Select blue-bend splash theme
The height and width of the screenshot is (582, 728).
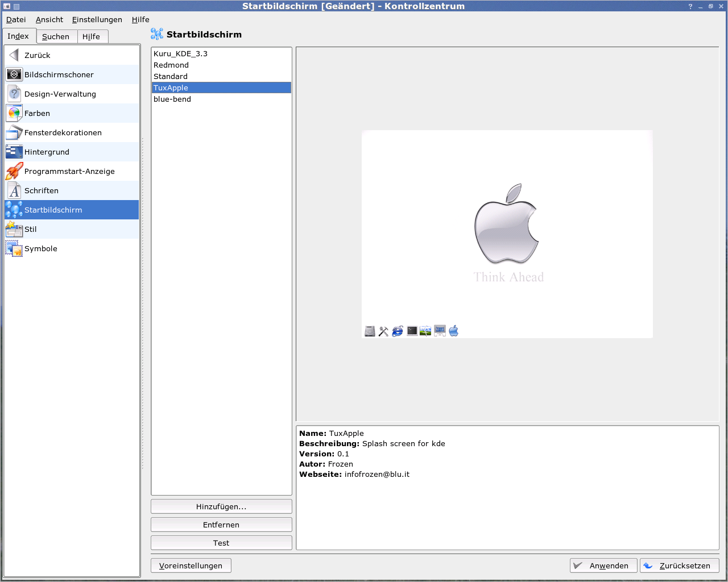point(221,99)
